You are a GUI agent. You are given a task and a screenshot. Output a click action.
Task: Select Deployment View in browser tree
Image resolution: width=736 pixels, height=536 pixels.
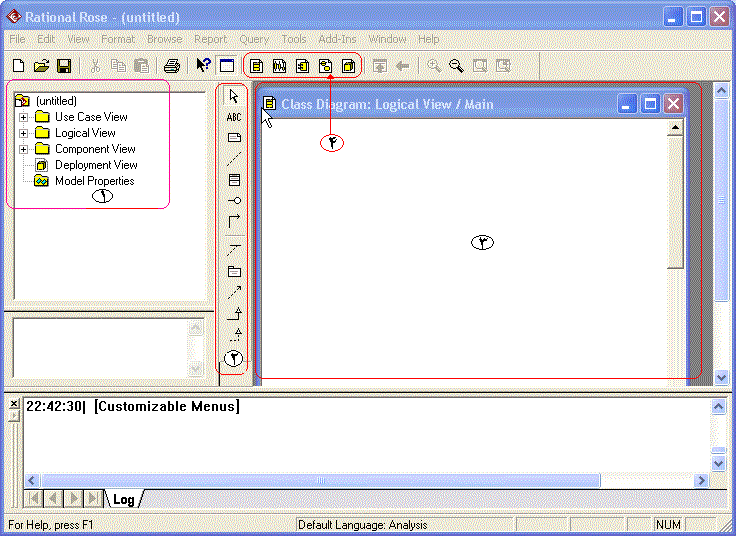[96, 165]
